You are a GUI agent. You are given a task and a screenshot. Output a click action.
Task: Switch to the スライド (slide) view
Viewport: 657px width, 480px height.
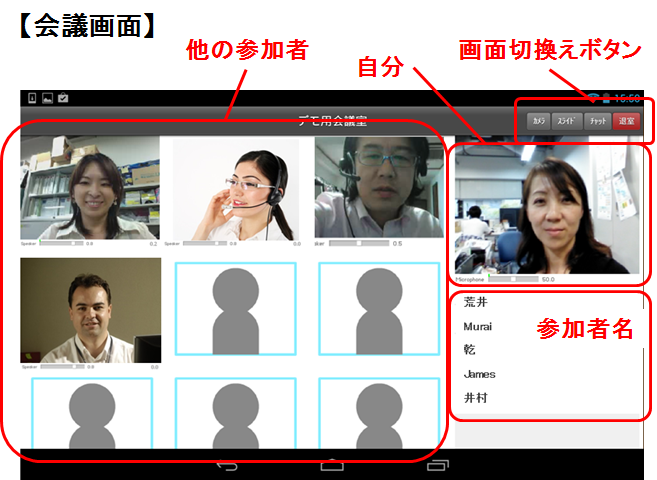click(566, 121)
